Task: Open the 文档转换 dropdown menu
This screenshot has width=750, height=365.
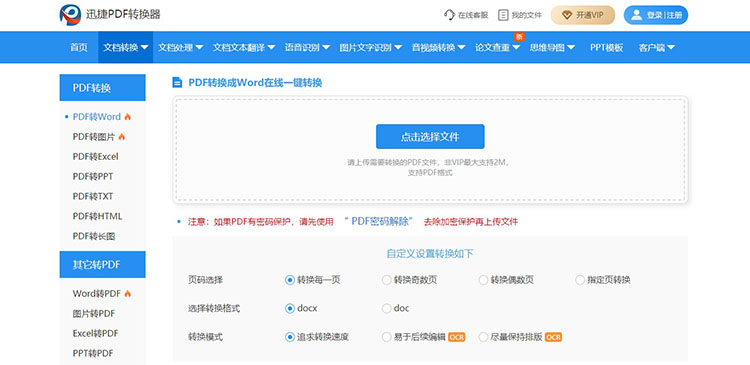Action: (125, 47)
